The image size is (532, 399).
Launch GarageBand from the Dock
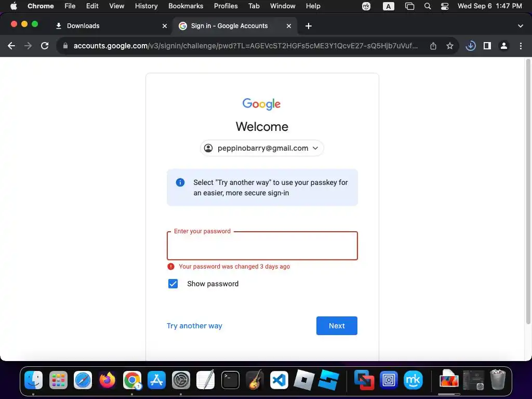point(255,380)
